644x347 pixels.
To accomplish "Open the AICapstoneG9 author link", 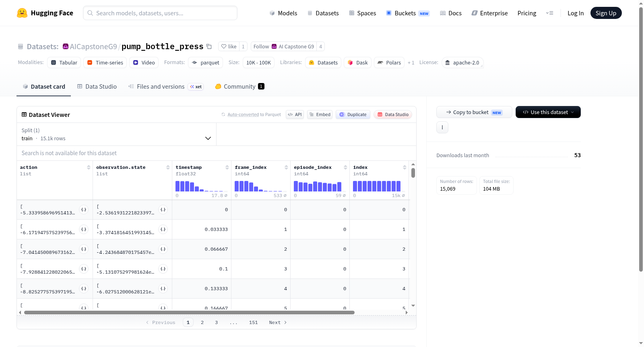I will 93,46.
